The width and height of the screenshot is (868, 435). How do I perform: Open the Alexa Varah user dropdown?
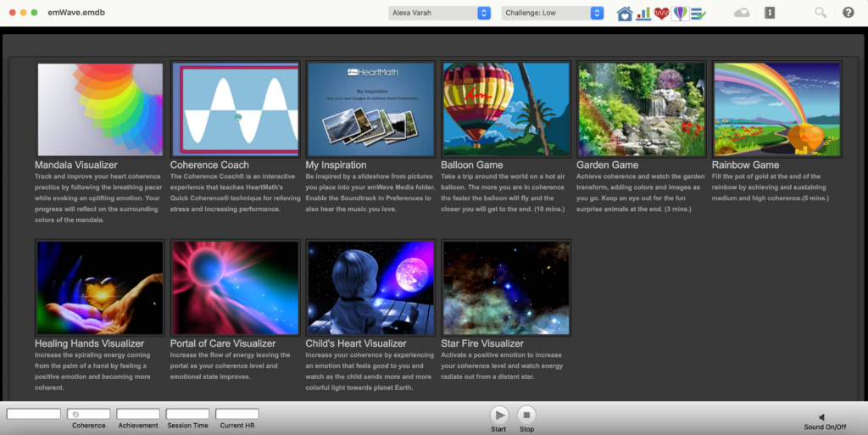click(440, 13)
